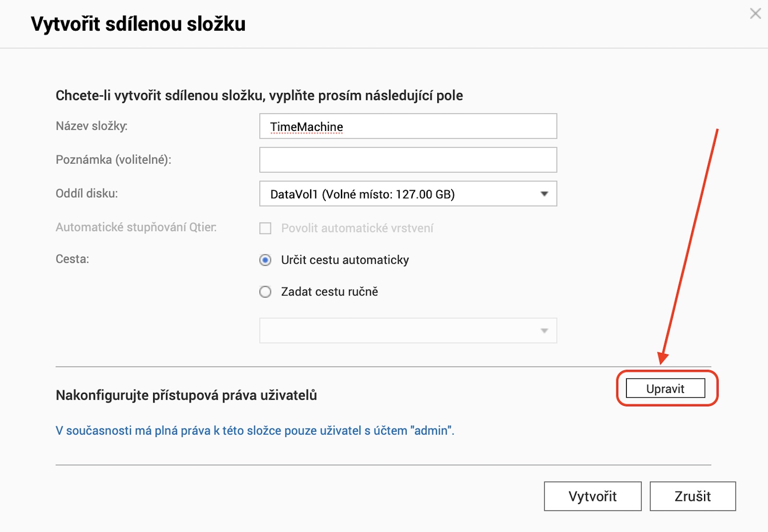Close the shared folder dialog with X
Screen dimensions: 768x532
(x=755, y=13)
